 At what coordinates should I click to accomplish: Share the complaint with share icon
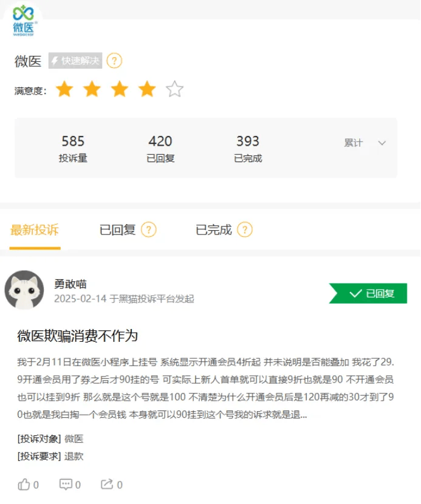[x=107, y=484]
